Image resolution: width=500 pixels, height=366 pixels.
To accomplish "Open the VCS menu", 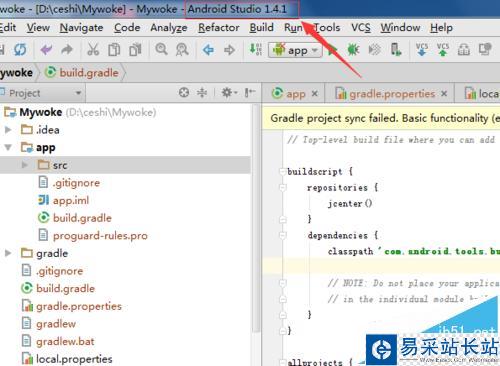I will click(361, 28).
